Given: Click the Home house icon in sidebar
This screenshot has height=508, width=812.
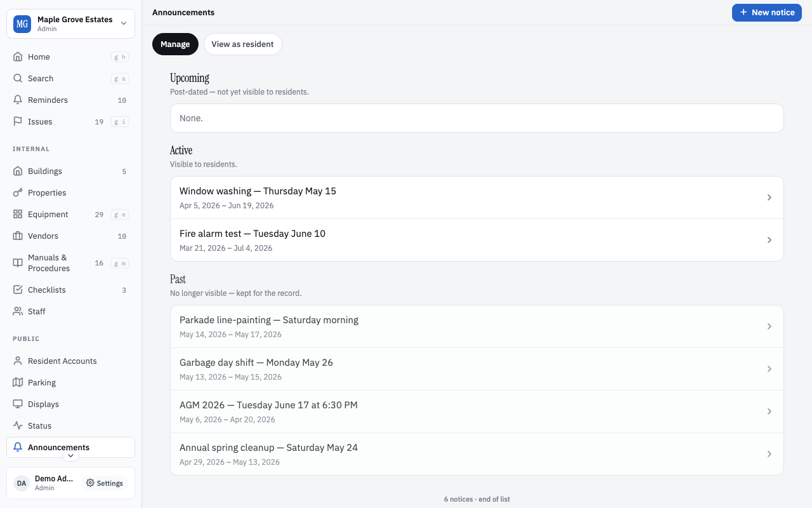Looking at the screenshot, I should pos(18,57).
